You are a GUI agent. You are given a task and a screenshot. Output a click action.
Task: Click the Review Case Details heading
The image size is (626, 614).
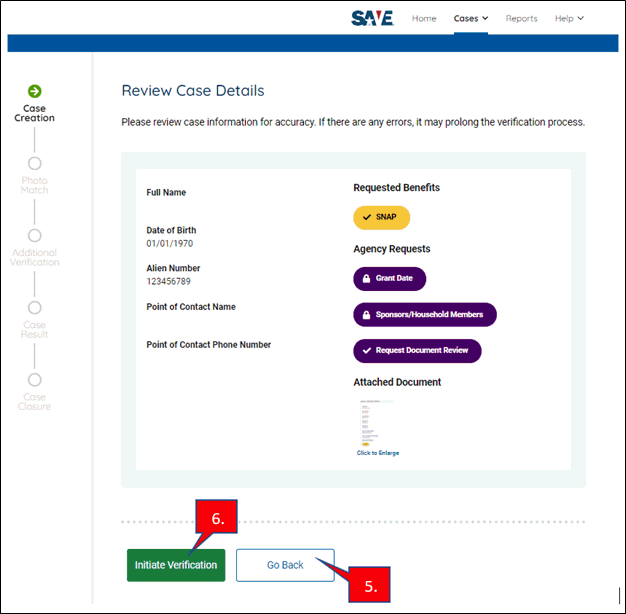click(x=193, y=91)
